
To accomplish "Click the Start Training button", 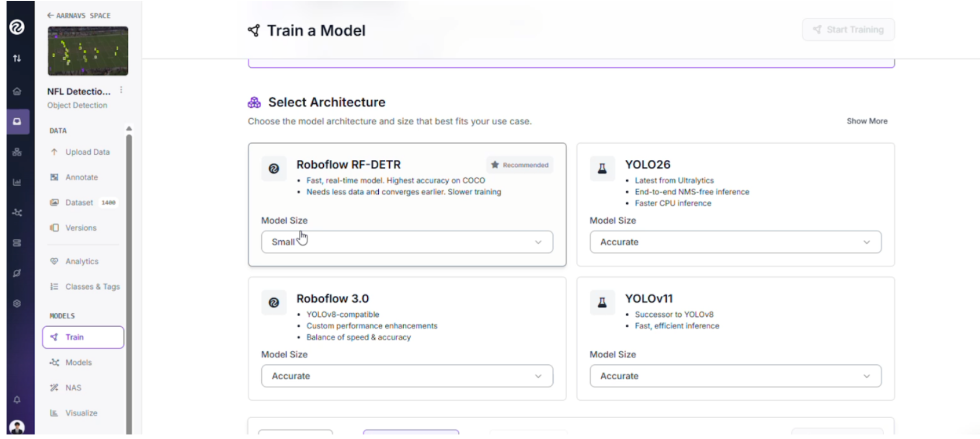I will coord(848,30).
